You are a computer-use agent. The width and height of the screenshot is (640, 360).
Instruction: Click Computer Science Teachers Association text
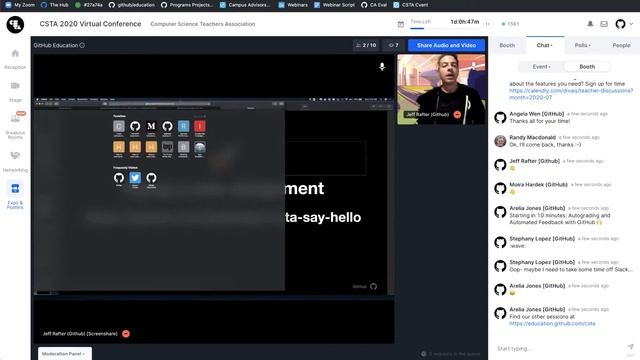point(202,24)
